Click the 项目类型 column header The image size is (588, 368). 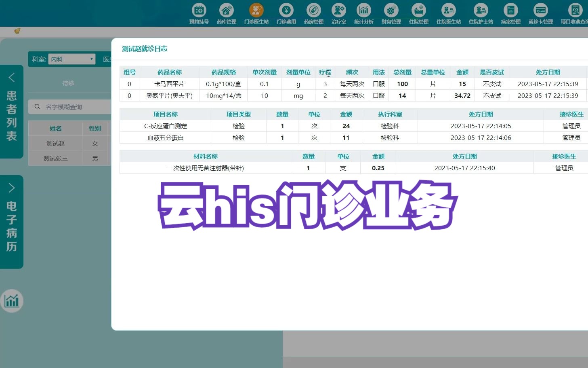(239, 114)
